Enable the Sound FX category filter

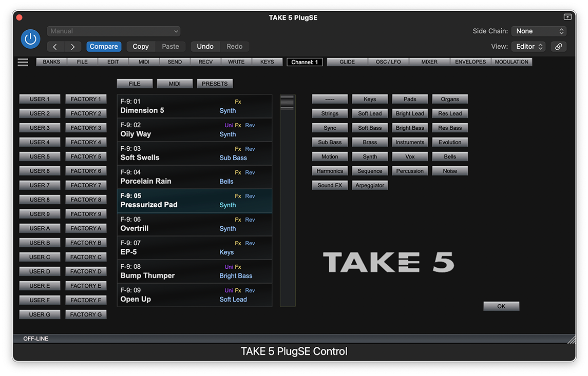pos(330,185)
